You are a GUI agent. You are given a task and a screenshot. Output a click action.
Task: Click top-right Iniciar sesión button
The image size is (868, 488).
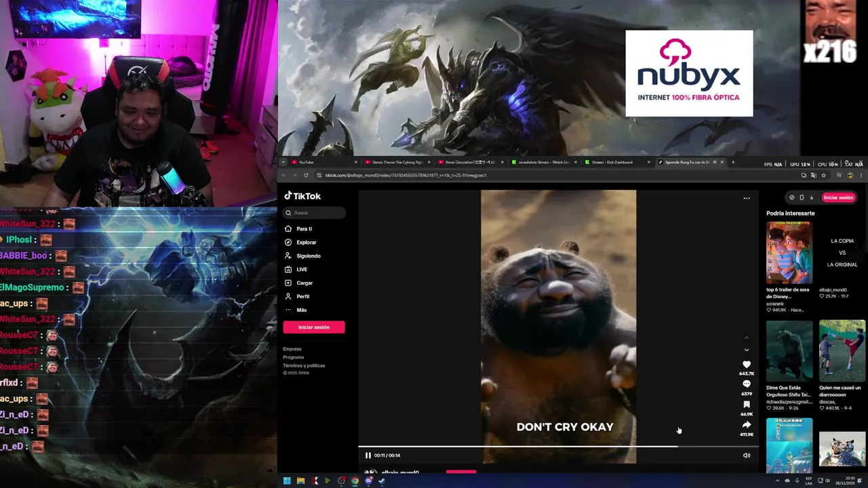pyautogui.click(x=838, y=198)
